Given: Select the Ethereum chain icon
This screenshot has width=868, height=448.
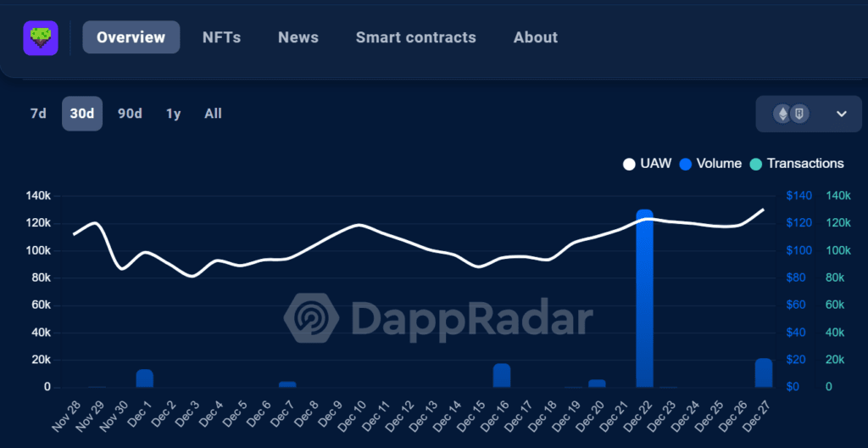Looking at the screenshot, I should pyautogui.click(x=782, y=114).
